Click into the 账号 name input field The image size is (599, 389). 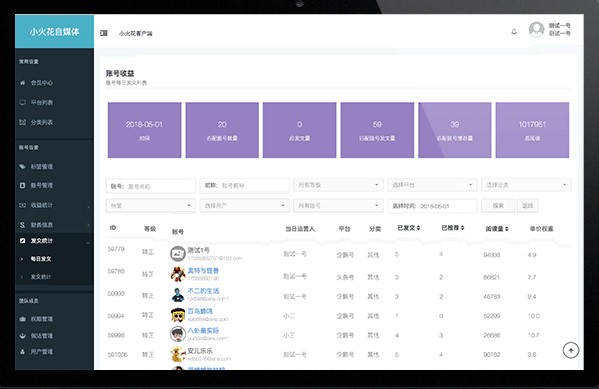[151, 186]
